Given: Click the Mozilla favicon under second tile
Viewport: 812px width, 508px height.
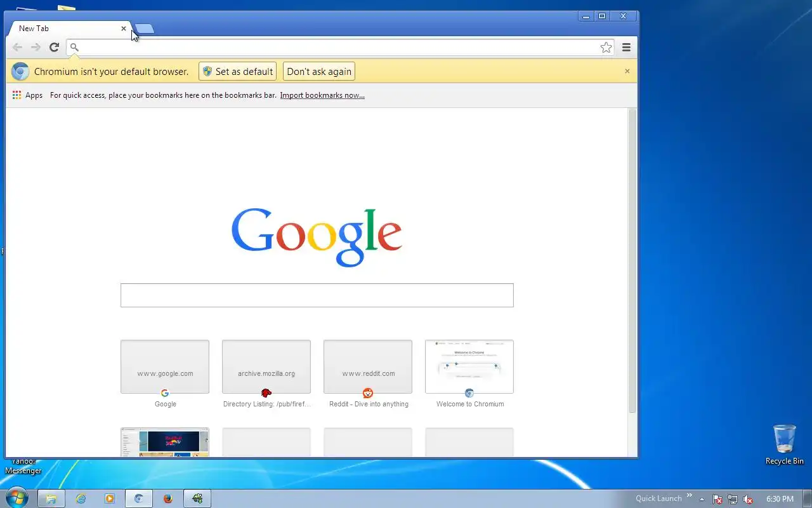Looking at the screenshot, I should 266,393.
